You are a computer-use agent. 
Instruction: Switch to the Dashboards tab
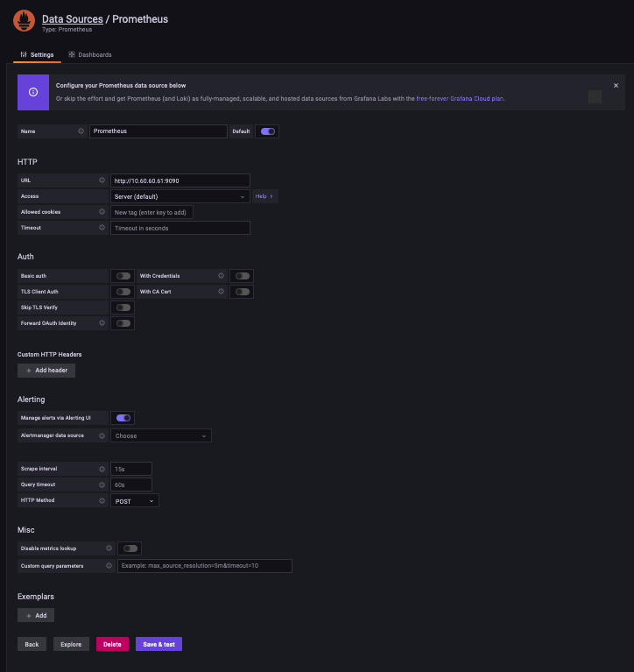(90, 54)
